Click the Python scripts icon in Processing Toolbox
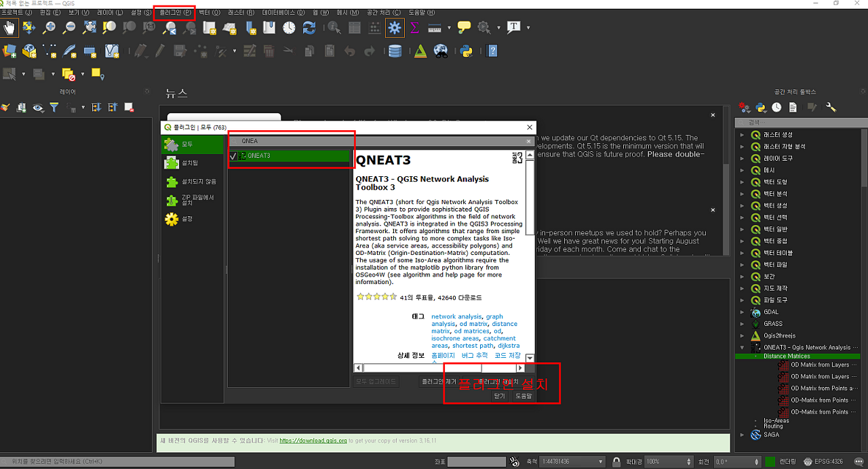The height and width of the screenshot is (469, 868). [x=761, y=107]
